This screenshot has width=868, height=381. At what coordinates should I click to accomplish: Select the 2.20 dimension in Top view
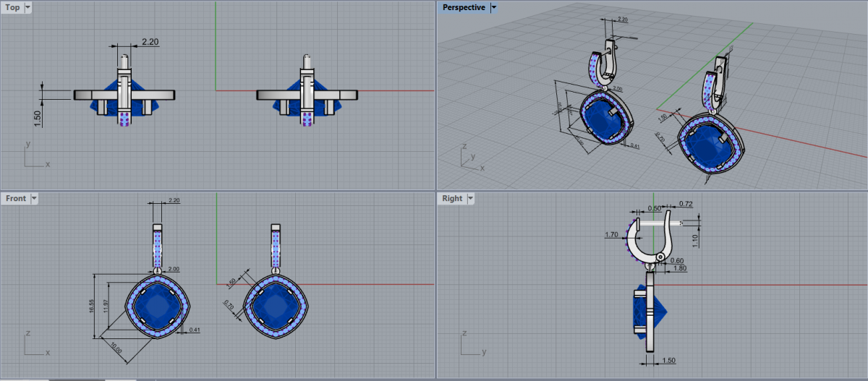150,42
